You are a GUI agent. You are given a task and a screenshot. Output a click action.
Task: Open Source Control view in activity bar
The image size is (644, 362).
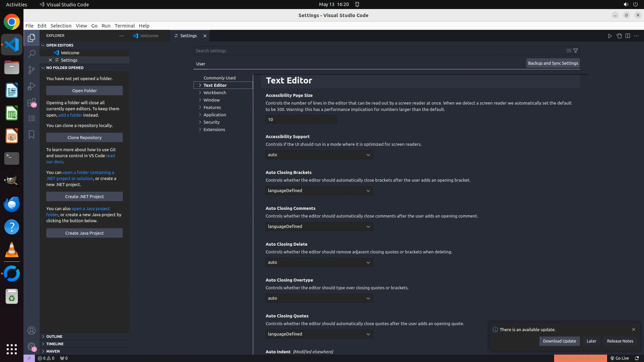coord(32,70)
